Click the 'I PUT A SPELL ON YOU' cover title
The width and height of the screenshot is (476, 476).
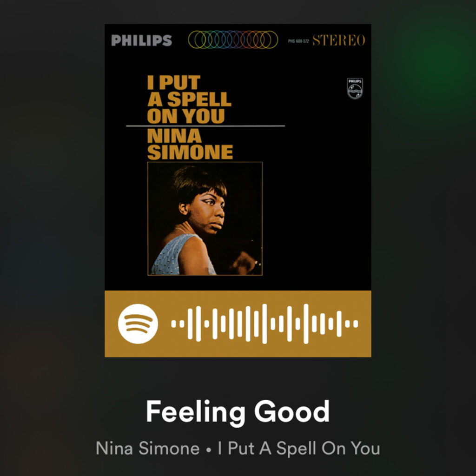(x=189, y=99)
